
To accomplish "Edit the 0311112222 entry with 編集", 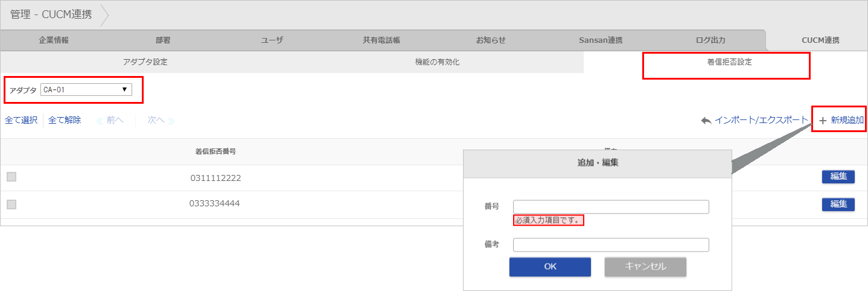I will tap(838, 177).
